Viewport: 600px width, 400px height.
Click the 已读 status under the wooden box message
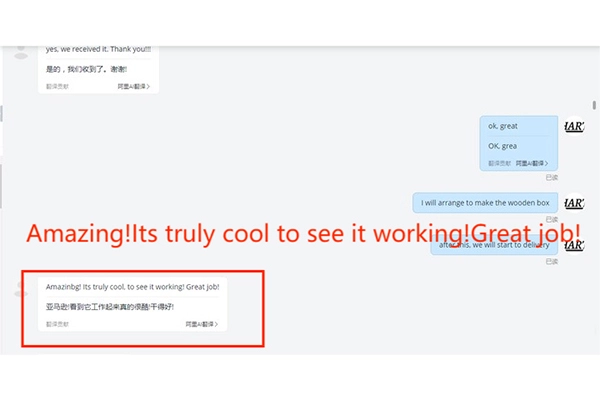[551, 220]
